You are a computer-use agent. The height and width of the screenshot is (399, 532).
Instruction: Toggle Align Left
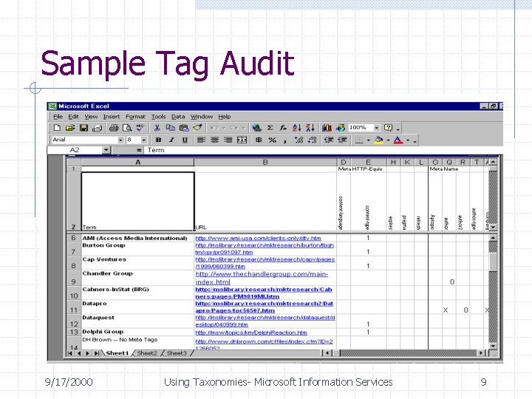point(201,140)
